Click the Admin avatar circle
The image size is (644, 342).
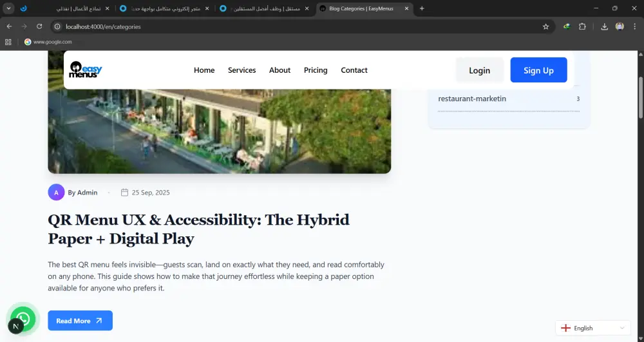pos(56,192)
